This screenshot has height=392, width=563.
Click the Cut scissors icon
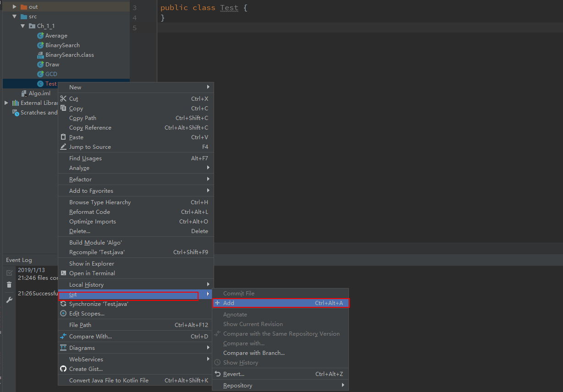click(63, 99)
